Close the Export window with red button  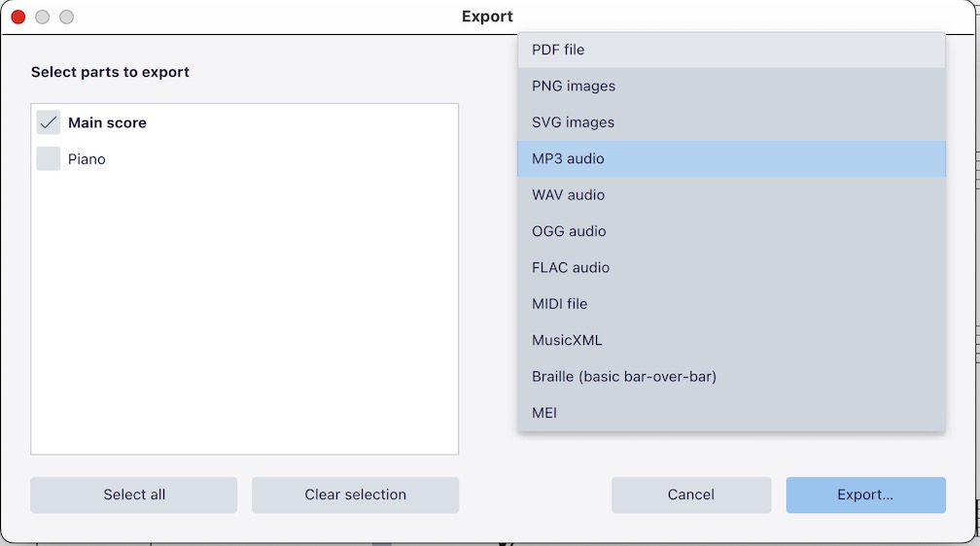[x=18, y=17]
